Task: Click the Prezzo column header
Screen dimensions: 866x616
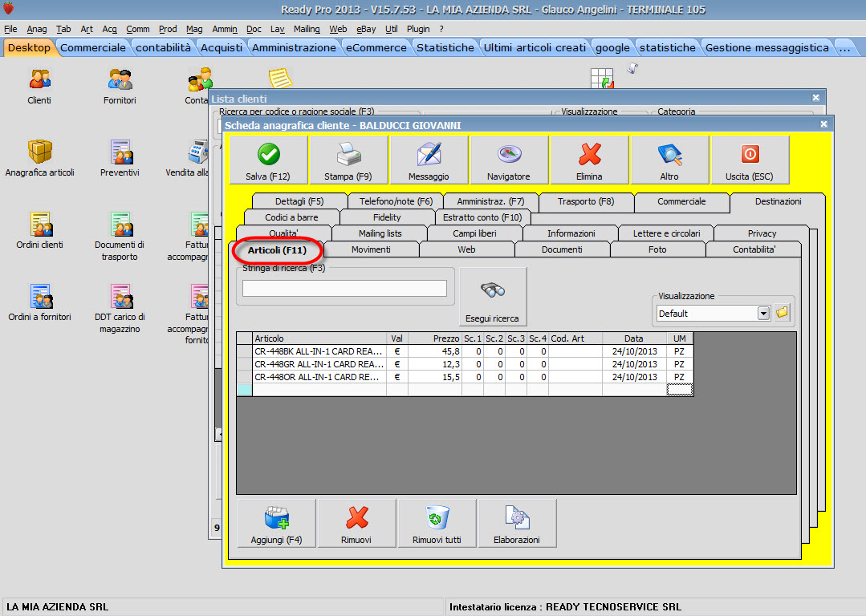Action: point(446,338)
